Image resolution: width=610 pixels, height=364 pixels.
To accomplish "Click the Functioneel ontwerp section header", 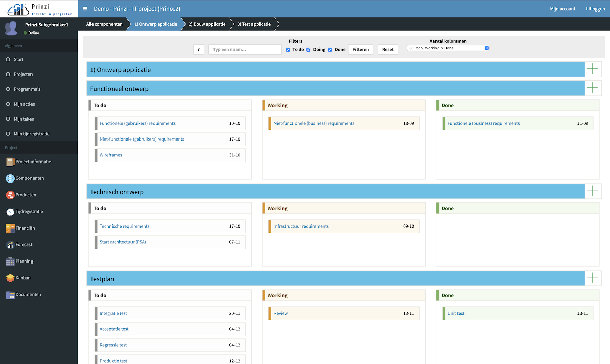I will [x=335, y=88].
